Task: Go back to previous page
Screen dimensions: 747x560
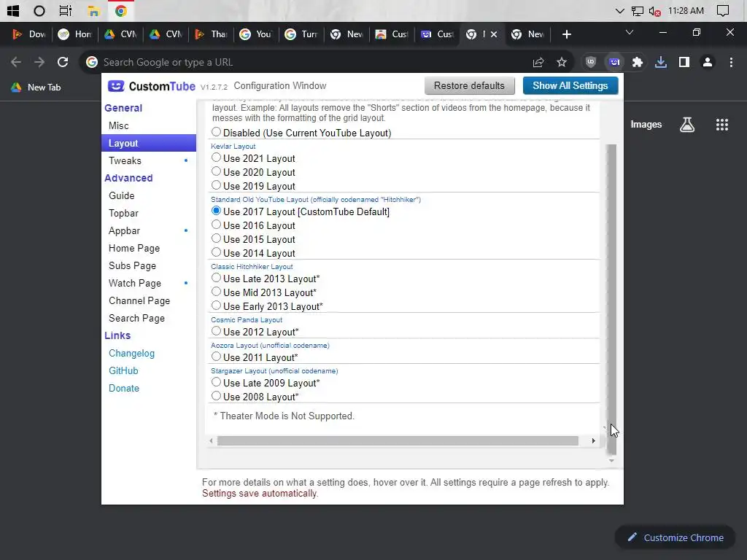Action: (x=16, y=62)
